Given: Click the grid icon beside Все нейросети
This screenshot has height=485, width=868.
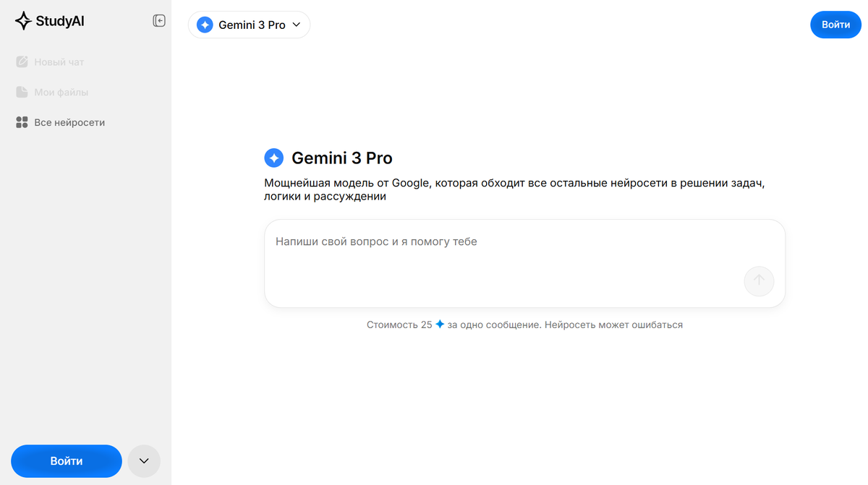Looking at the screenshot, I should tap(22, 123).
